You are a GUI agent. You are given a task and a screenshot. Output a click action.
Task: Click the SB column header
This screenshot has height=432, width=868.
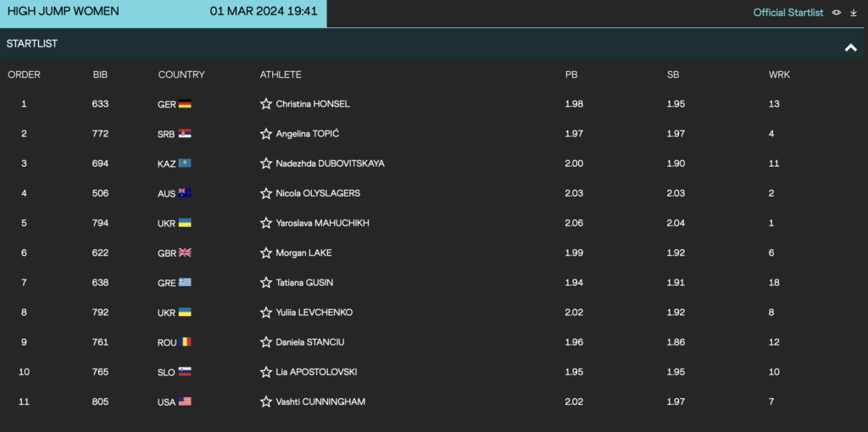673,75
